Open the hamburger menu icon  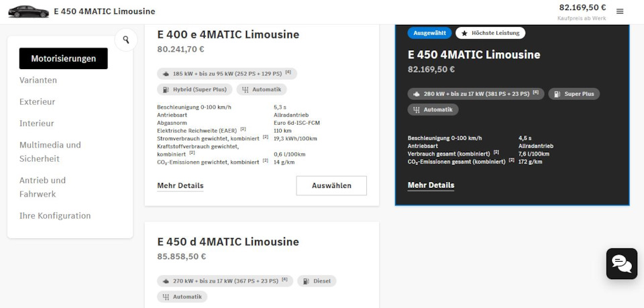(x=620, y=11)
